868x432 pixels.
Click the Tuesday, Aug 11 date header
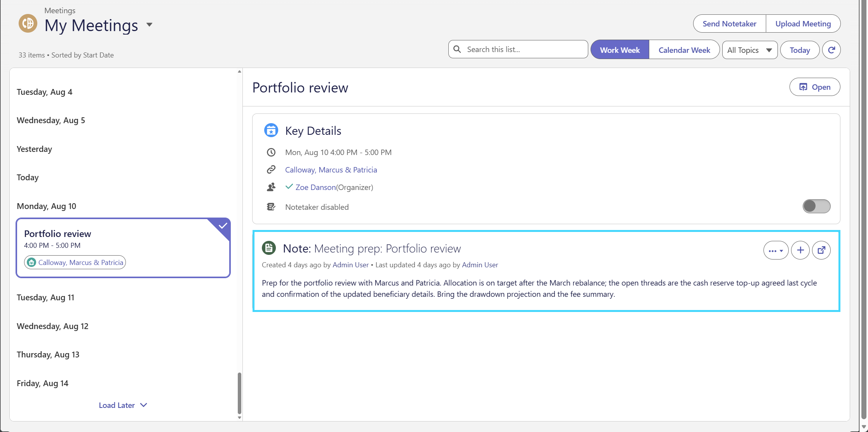click(45, 298)
